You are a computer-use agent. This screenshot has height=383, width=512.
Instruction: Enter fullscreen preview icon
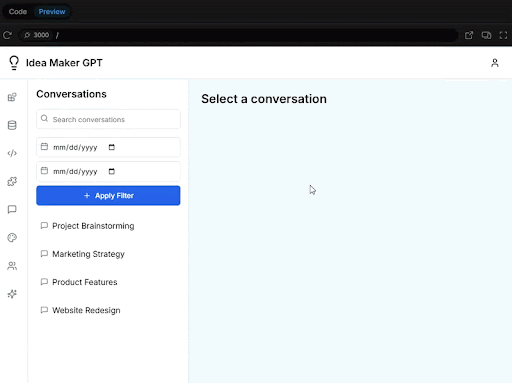click(x=503, y=35)
